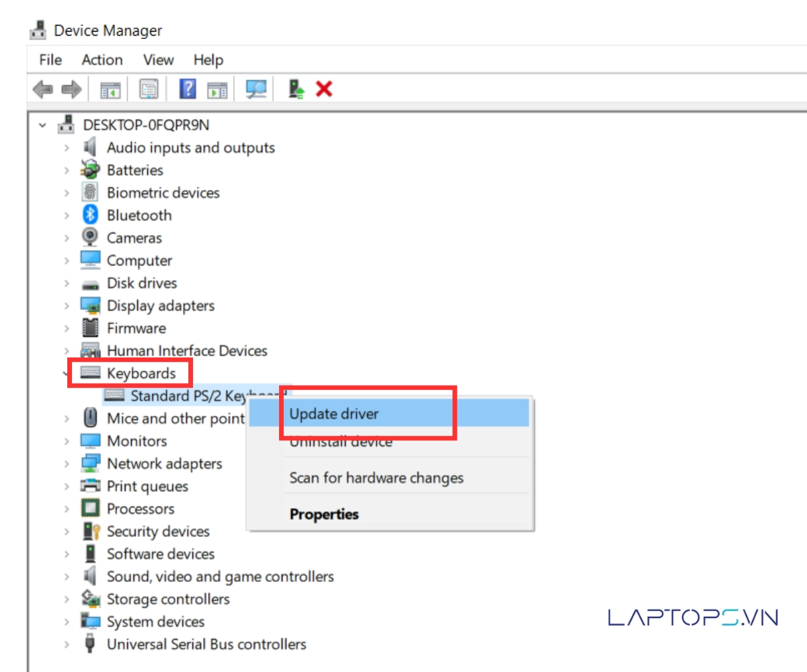Click the red X Uninstall device icon
Image resolution: width=807 pixels, height=672 pixels.
(324, 89)
